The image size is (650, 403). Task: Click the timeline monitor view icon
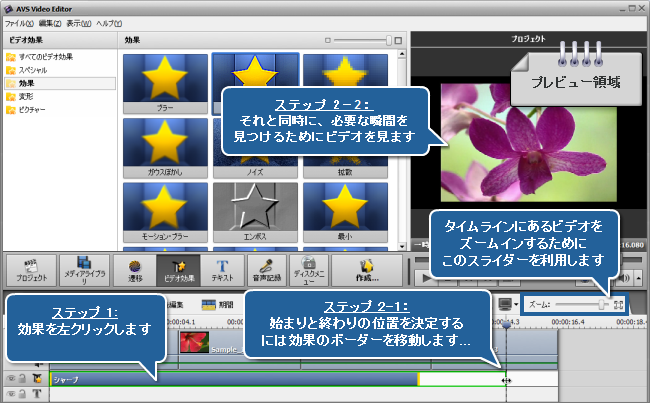pyautogui.click(x=505, y=304)
